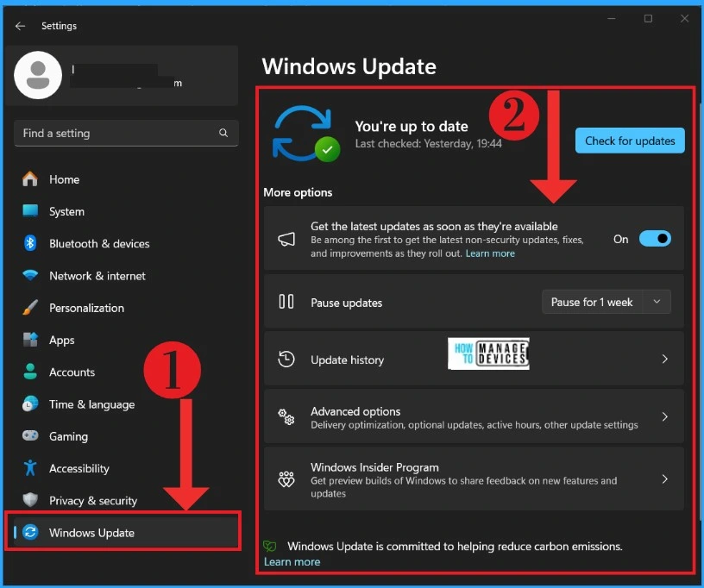Open Advanced options row
The height and width of the screenshot is (588, 704).
point(474,416)
